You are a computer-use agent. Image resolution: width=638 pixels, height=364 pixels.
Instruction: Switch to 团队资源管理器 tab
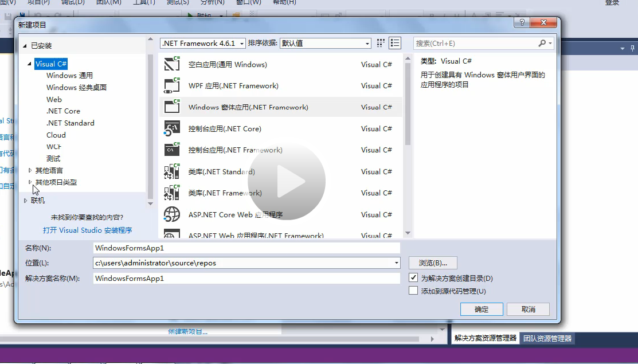pos(547,338)
